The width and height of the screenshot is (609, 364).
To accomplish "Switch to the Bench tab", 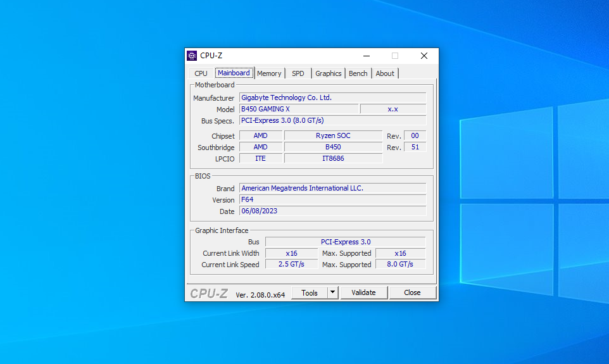I will pyautogui.click(x=358, y=73).
